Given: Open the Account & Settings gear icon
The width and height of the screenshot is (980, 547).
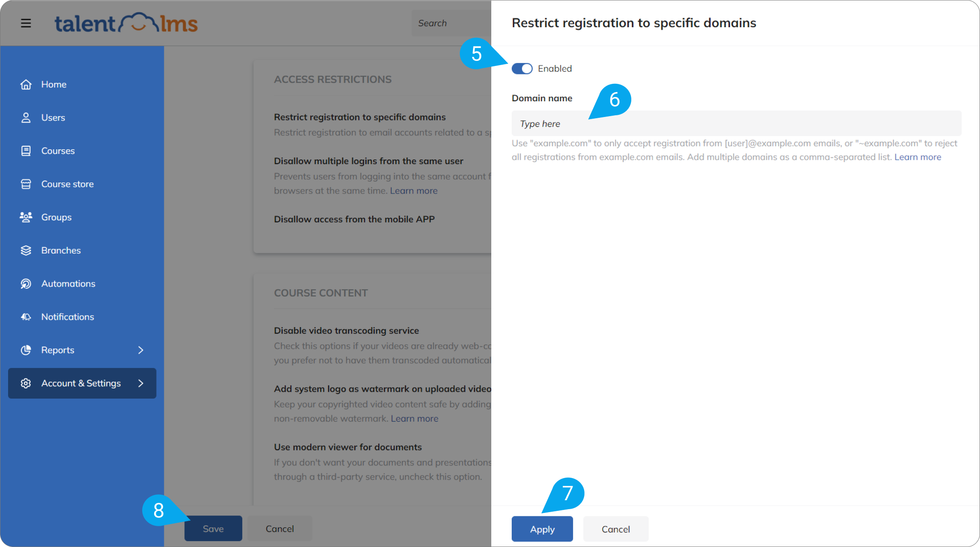Looking at the screenshot, I should pyautogui.click(x=26, y=383).
